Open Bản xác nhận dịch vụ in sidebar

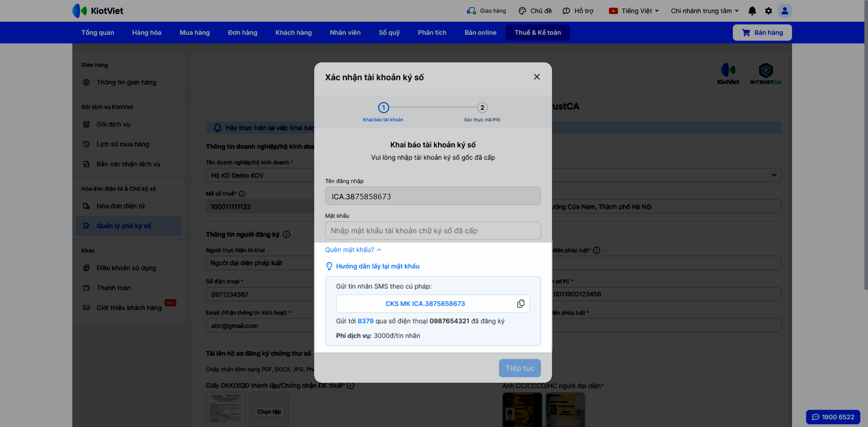(129, 164)
